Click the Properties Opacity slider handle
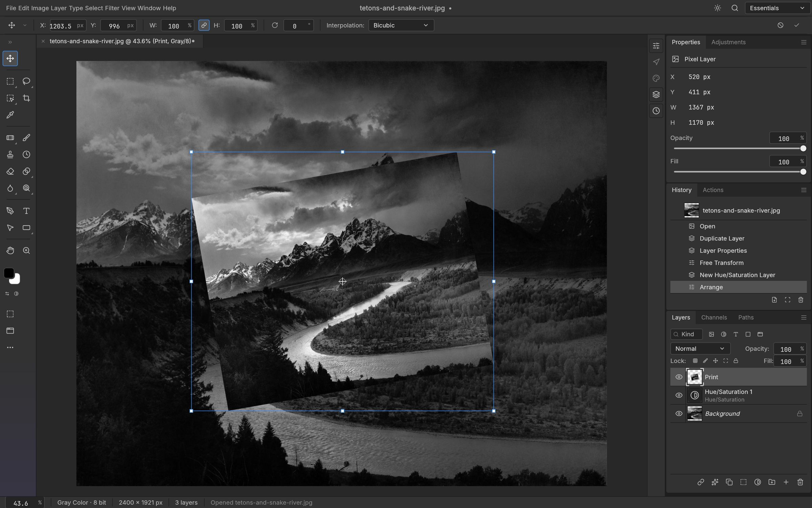Screen dimensions: 812x508 (803, 148)
